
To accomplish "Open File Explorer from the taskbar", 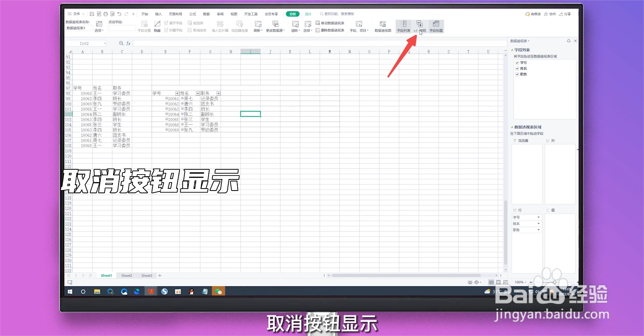I will [x=97, y=291].
